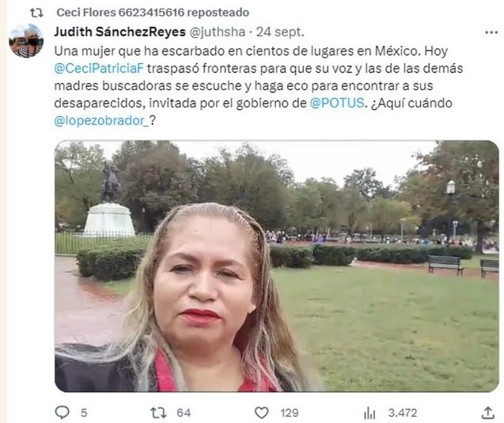The width and height of the screenshot is (504, 423).
Task: Open the @lopezobrador_ mention link
Action: pos(101,121)
